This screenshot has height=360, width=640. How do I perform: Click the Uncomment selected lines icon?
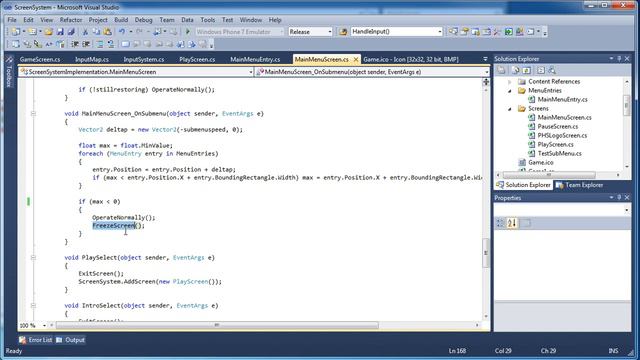coord(111,44)
